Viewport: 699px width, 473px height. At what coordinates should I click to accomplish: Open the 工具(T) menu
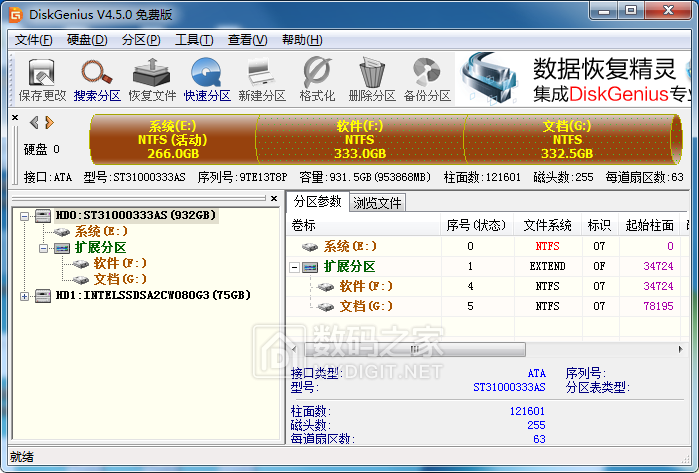[194, 40]
